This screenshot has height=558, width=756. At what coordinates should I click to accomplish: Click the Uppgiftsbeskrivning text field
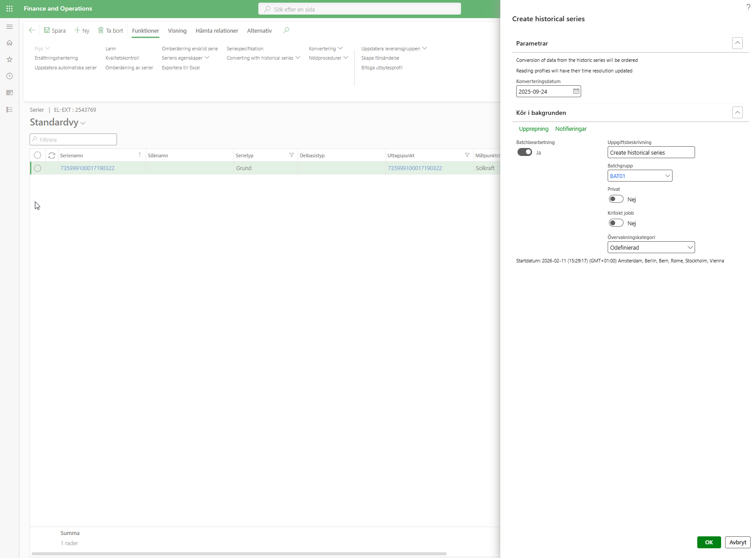point(650,152)
